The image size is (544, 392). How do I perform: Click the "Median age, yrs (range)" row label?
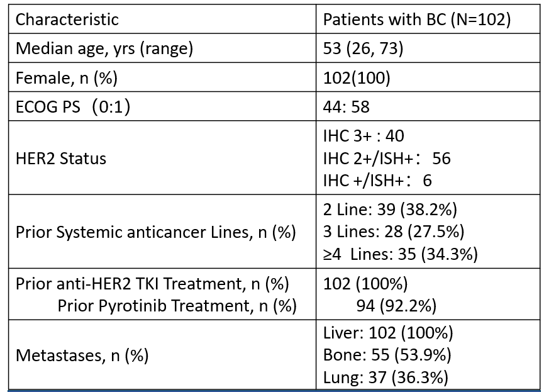tap(104, 48)
